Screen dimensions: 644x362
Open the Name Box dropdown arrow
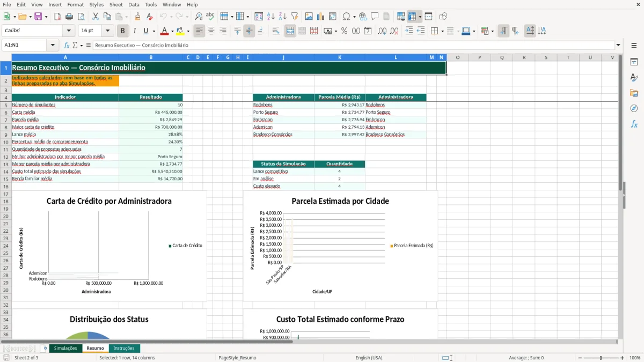53,45
